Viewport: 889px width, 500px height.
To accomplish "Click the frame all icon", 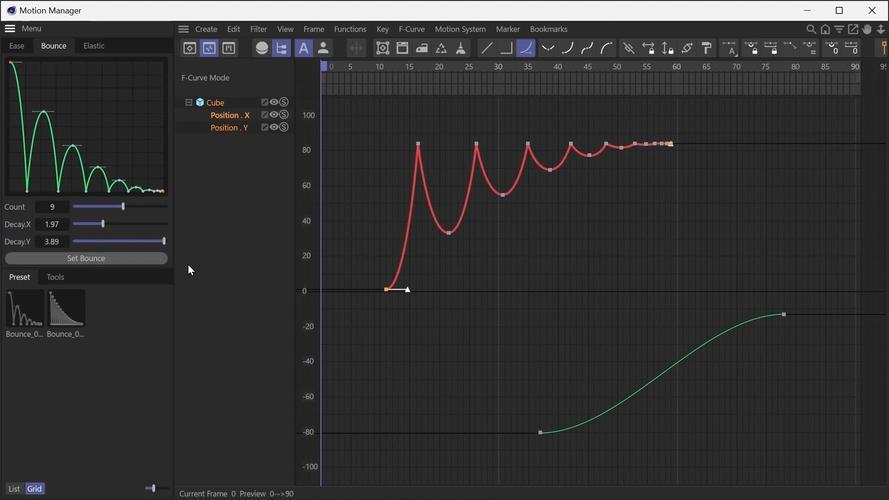I will point(383,49).
